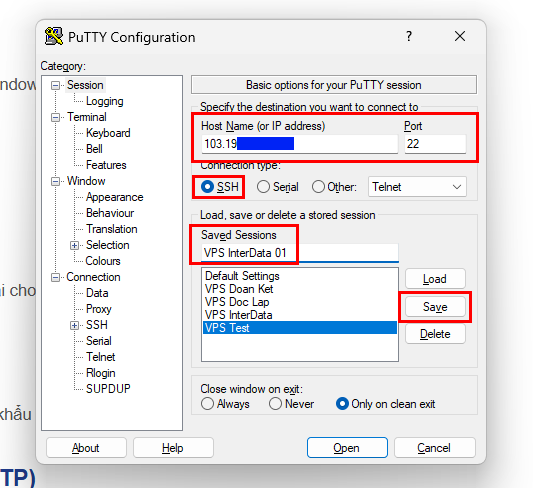533x488 pixels.
Task: Click the question mark help button
Action: pos(409,36)
